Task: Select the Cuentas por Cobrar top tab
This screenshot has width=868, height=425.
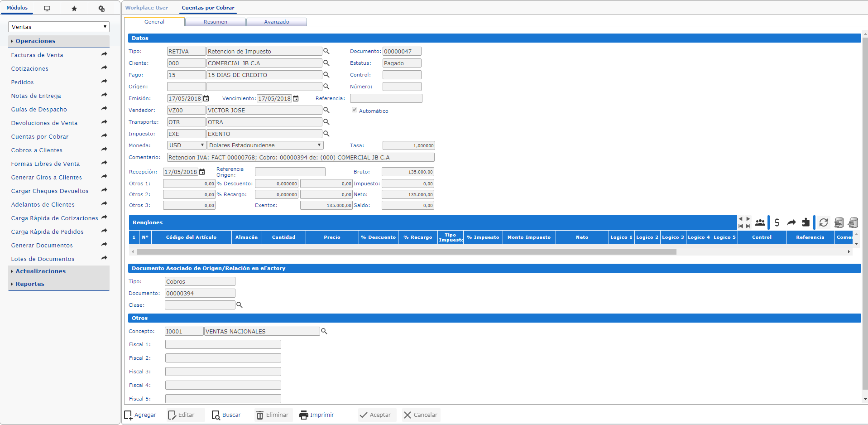Action: (208, 8)
